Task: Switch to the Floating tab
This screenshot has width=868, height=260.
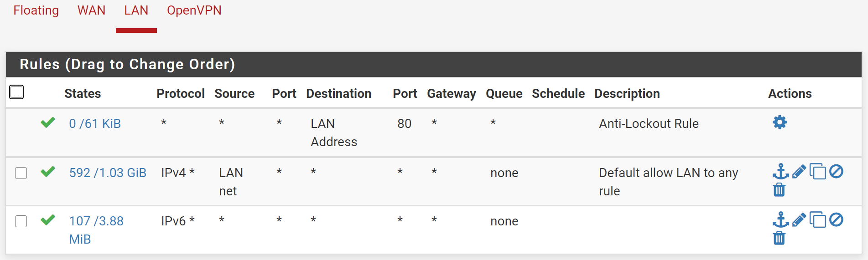Action: 36,10
